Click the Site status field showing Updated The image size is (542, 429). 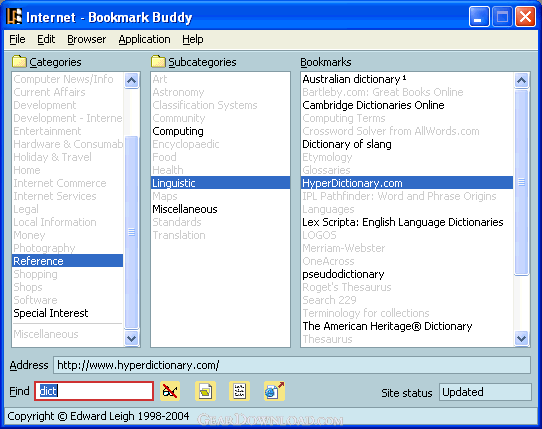pyautogui.click(x=485, y=392)
